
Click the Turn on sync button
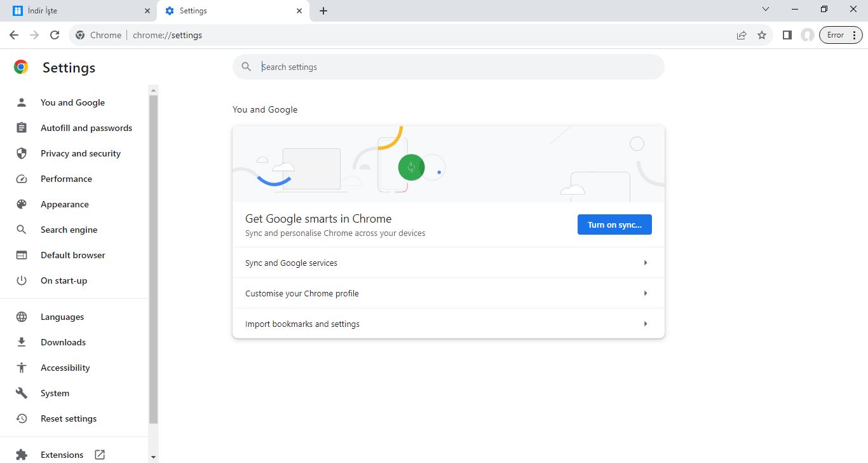pos(614,225)
